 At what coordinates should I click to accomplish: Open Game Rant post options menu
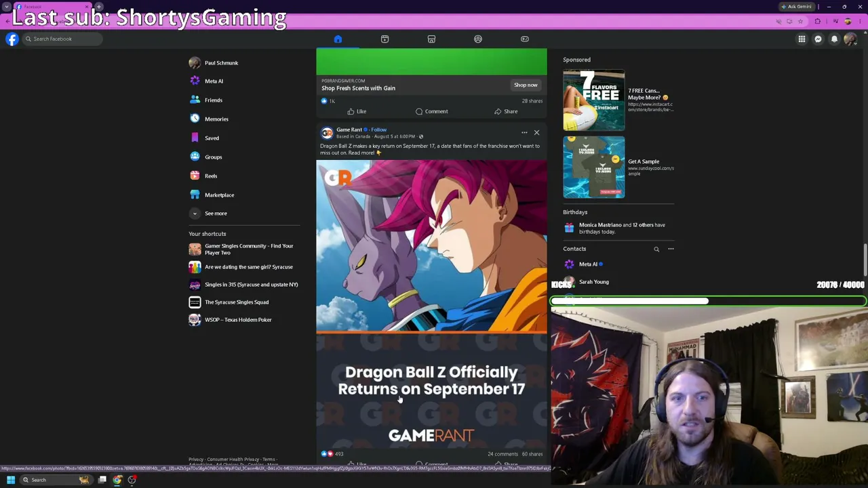(524, 132)
